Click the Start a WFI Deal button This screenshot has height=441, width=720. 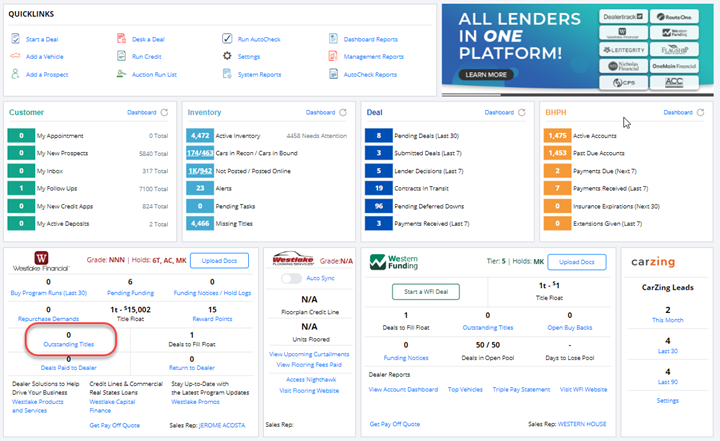coord(426,292)
